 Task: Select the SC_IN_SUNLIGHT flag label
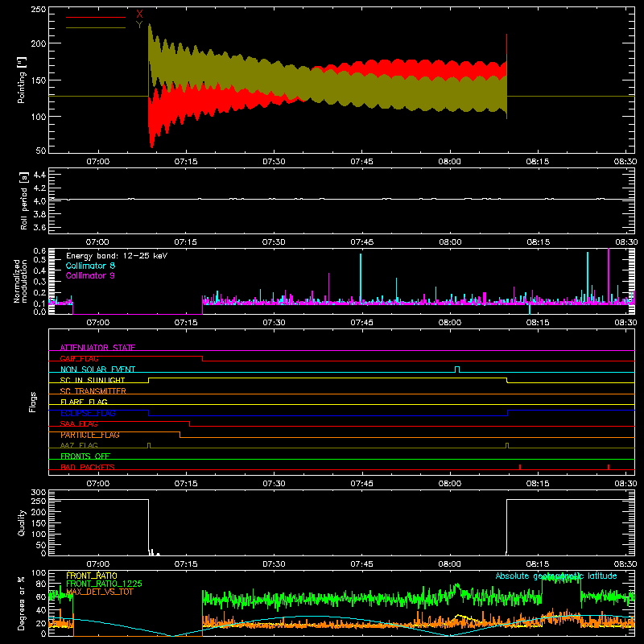93,380
